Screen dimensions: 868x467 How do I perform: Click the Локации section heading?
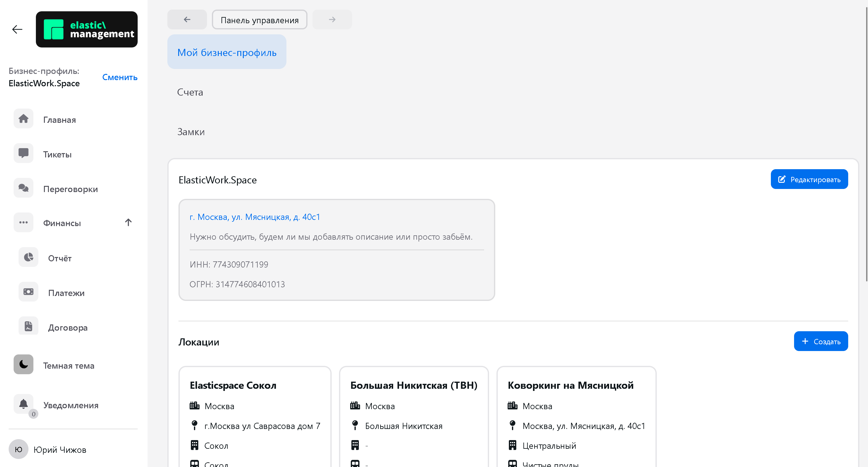coord(199,342)
